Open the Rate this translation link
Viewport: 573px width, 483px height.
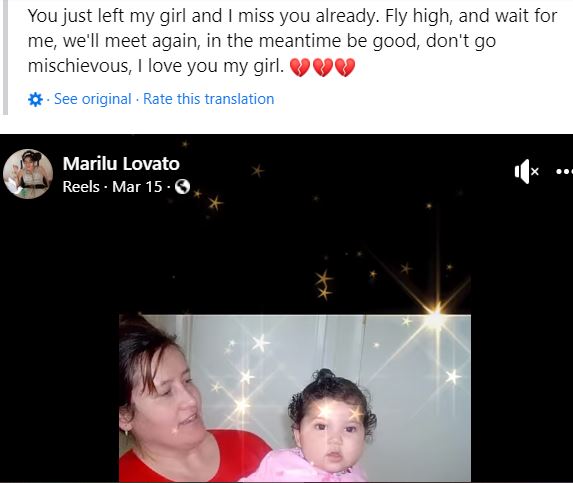coord(208,99)
